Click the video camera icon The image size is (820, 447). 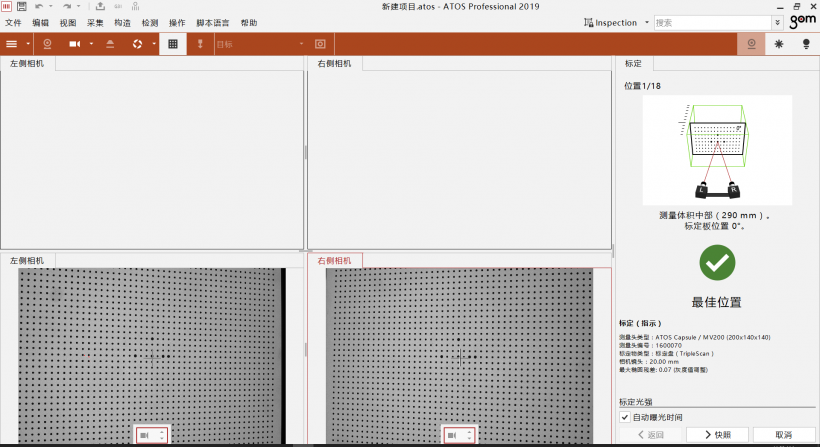coord(75,44)
